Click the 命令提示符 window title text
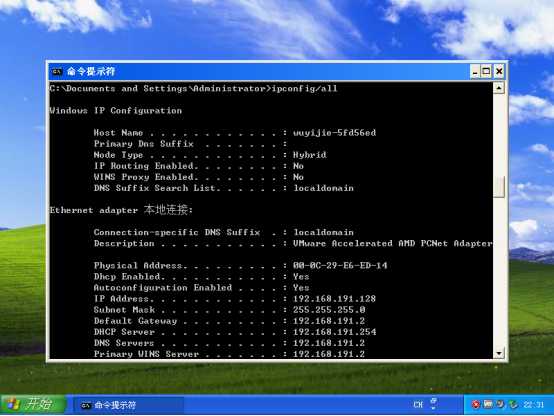Viewport: 554px width, 416px height. tap(91, 72)
